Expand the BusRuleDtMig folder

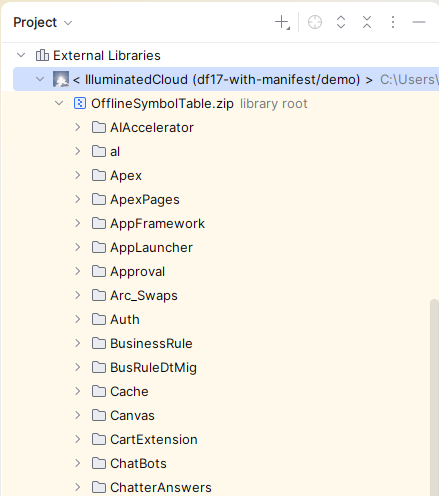[78, 367]
